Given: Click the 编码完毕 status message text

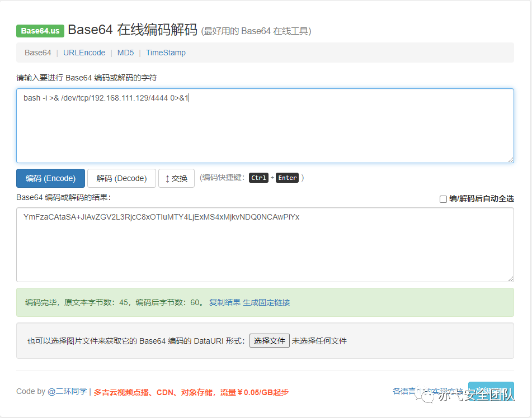Looking at the screenshot, I should click(114, 302).
